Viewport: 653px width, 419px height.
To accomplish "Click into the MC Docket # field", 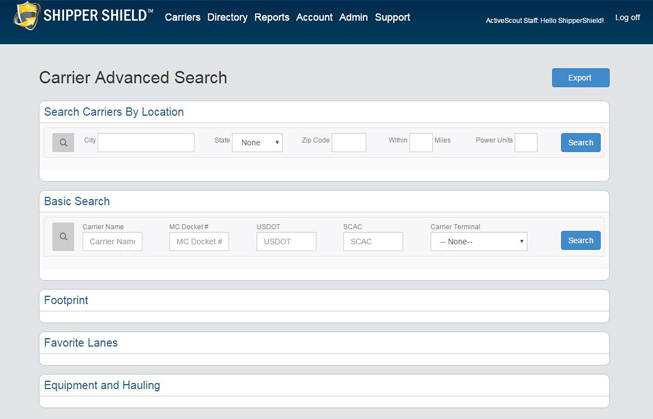I will point(199,241).
